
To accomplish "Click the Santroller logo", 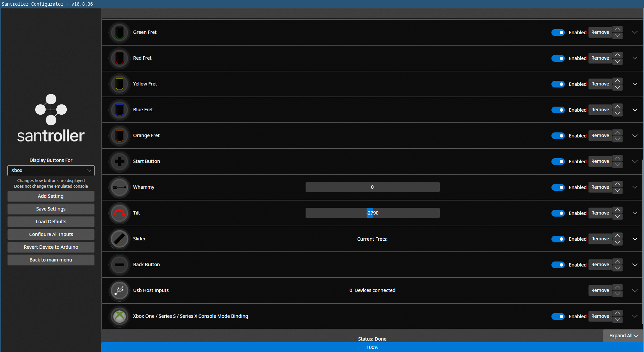I will (51, 118).
